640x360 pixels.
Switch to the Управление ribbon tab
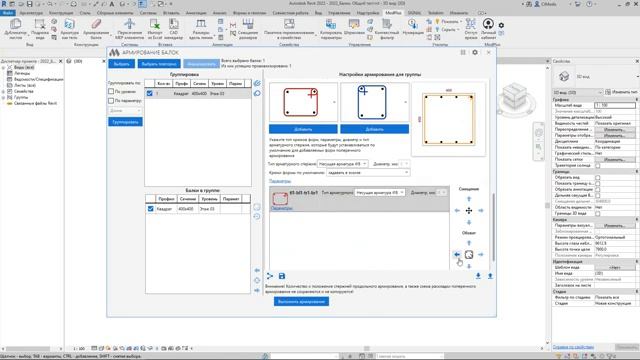pos(339,13)
